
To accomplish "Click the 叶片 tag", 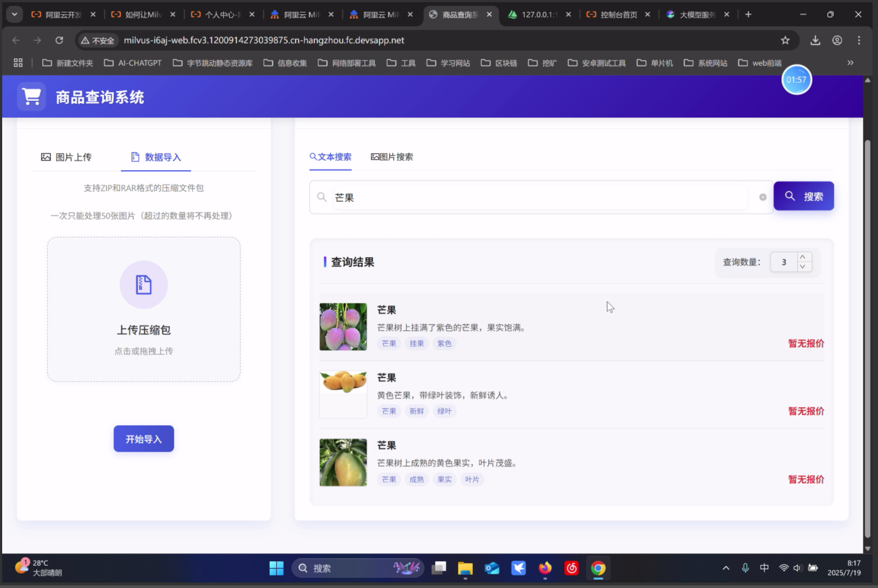I will pos(472,479).
